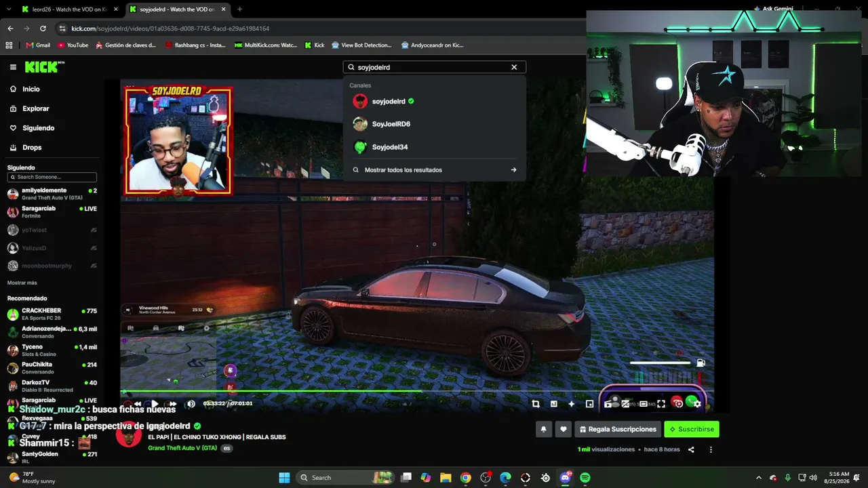Toggle notifications bell for channel
The height and width of the screenshot is (488, 868).
tap(543, 429)
